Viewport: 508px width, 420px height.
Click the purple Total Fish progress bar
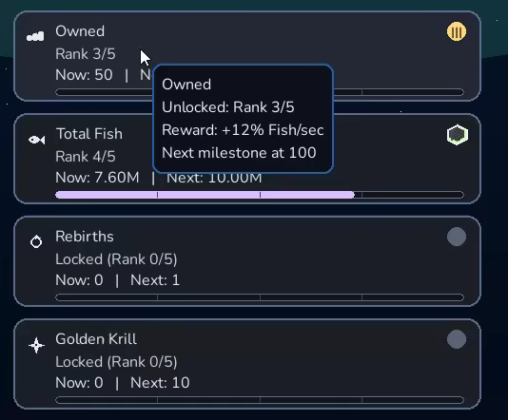(260, 195)
